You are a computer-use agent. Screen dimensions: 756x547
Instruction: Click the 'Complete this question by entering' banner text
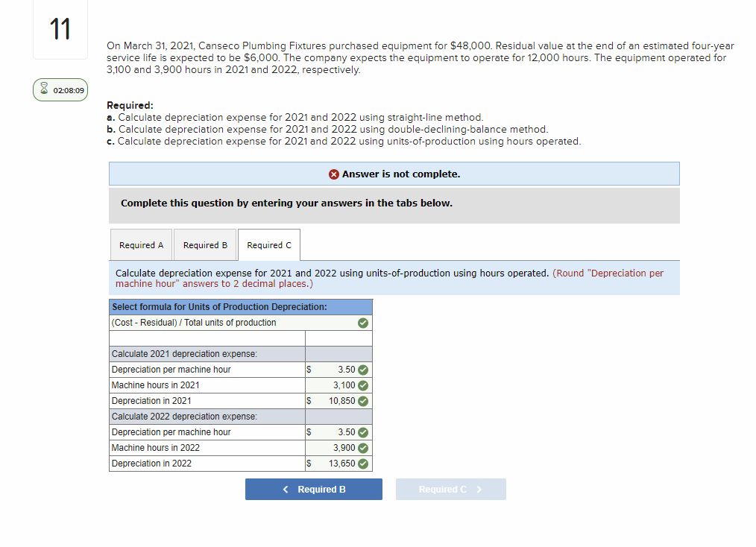pos(286,203)
